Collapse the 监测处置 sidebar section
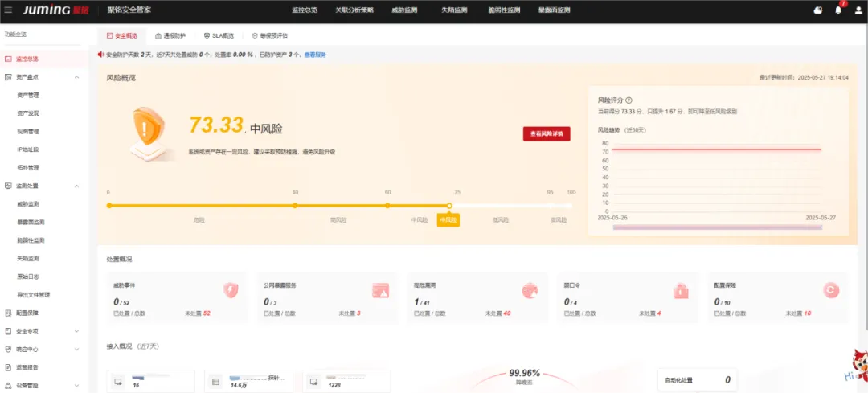 point(76,186)
